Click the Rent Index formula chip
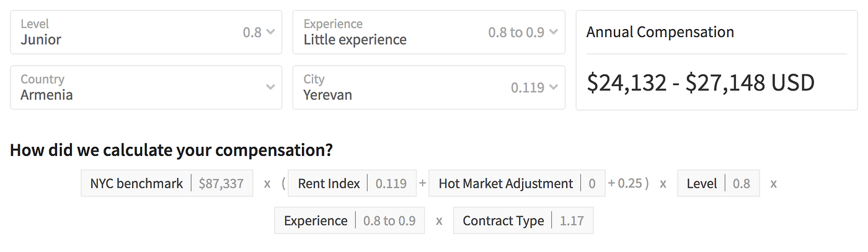 pyautogui.click(x=352, y=184)
